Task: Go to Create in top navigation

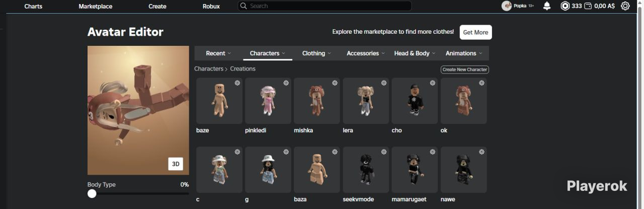Action: 157,6
